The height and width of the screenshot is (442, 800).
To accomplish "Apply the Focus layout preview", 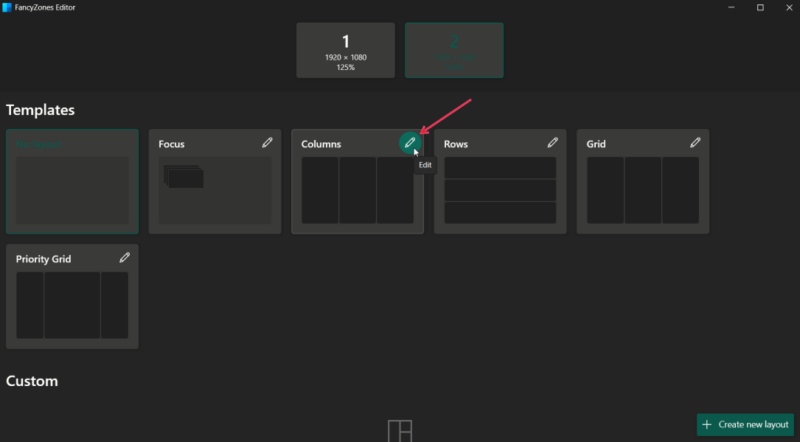I will pos(215,190).
